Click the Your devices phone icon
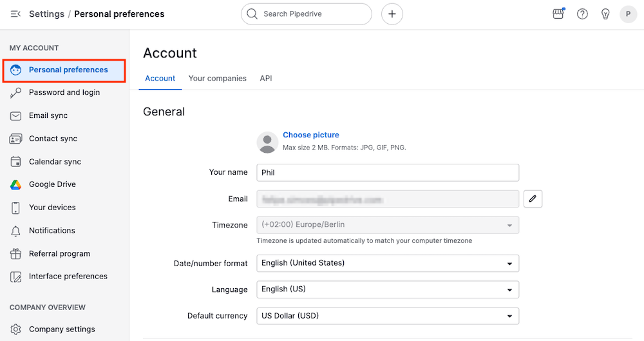This screenshot has height=341, width=644. [15, 208]
